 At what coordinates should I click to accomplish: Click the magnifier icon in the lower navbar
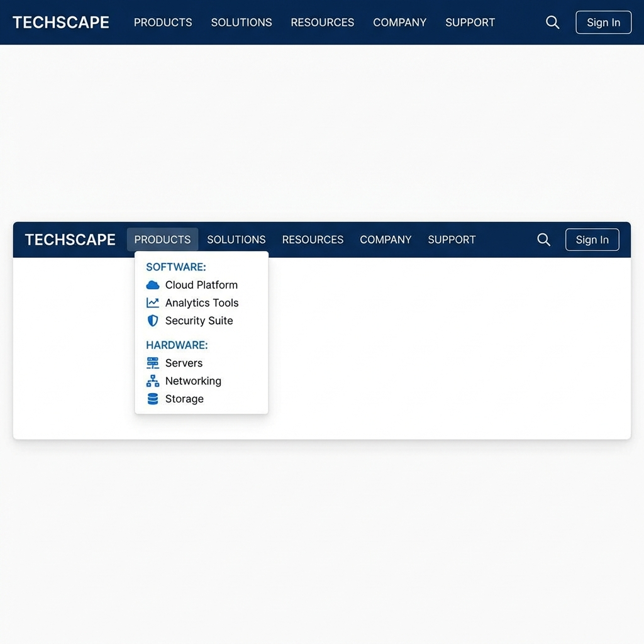click(x=543, y=240)
